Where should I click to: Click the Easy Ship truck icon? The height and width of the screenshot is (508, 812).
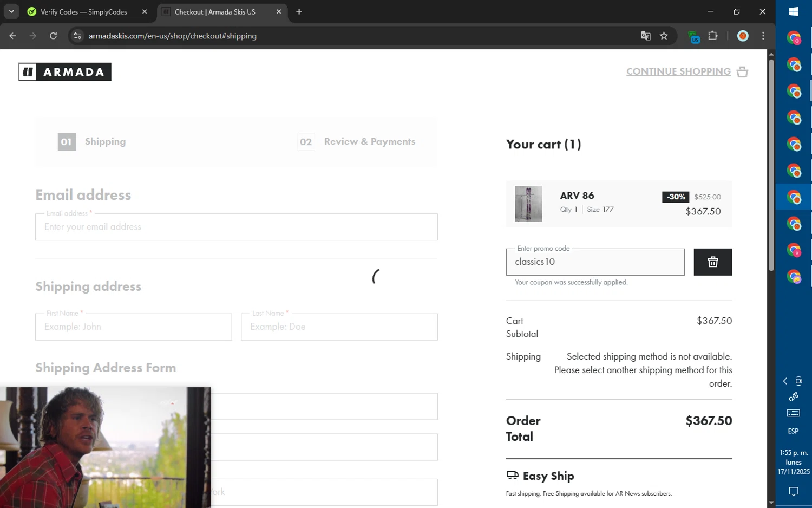512,476
